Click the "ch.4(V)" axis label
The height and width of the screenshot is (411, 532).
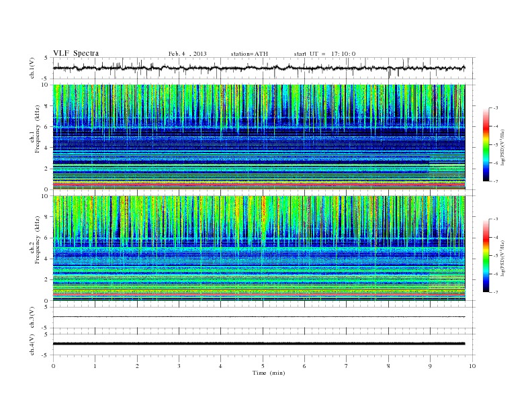point(32,345)
